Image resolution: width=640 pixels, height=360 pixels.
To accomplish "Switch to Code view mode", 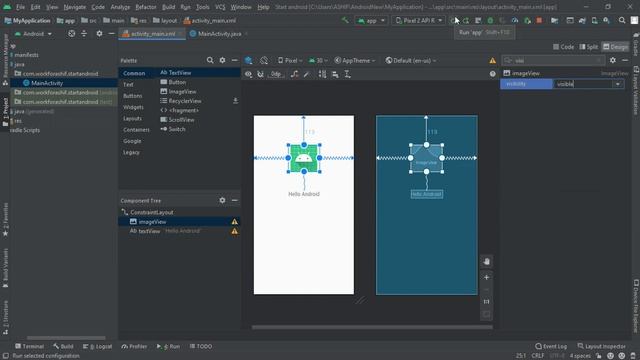I will 564,47.
